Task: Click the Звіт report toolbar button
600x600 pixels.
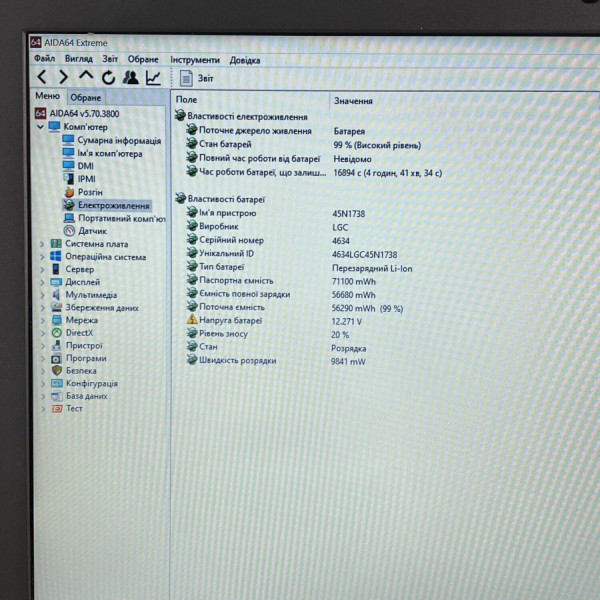Action: click(197, 78)
